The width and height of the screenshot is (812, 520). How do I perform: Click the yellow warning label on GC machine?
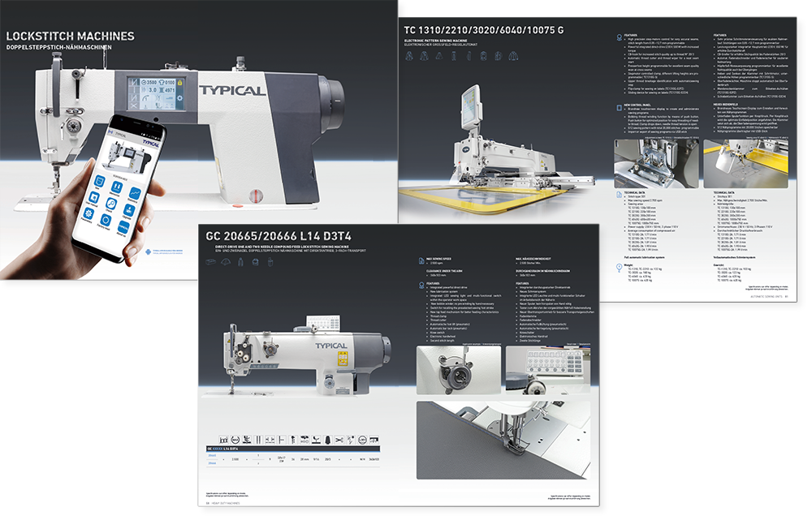pos(343,358)
